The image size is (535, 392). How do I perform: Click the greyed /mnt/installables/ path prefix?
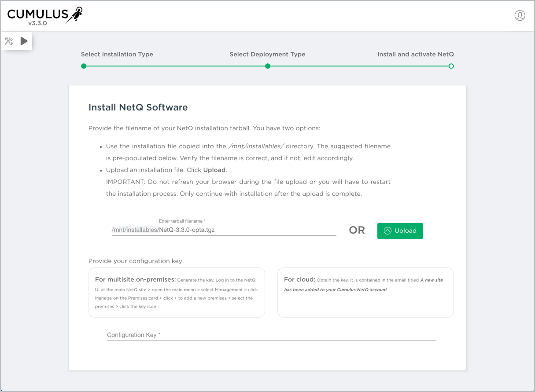(x=135, y=230)
